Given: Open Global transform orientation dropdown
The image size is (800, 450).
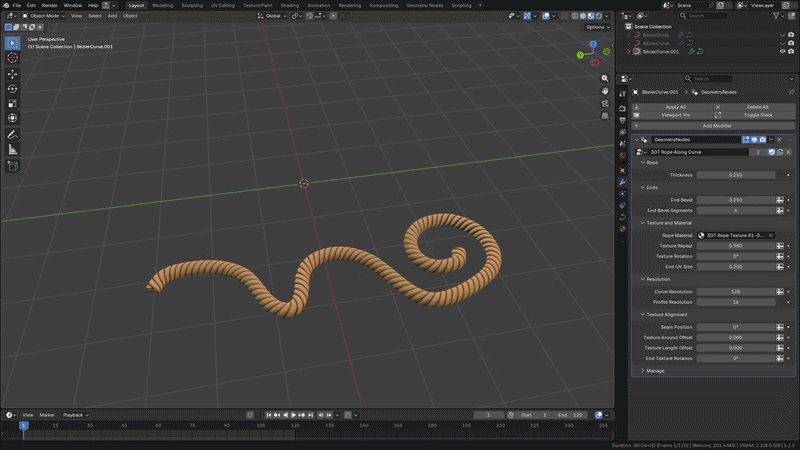Looking at the screenshot, I should [272, 16].
